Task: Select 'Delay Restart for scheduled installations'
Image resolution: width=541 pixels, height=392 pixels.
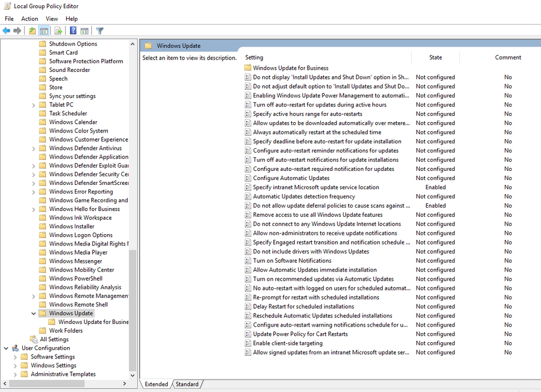Action: coord(304,306)
